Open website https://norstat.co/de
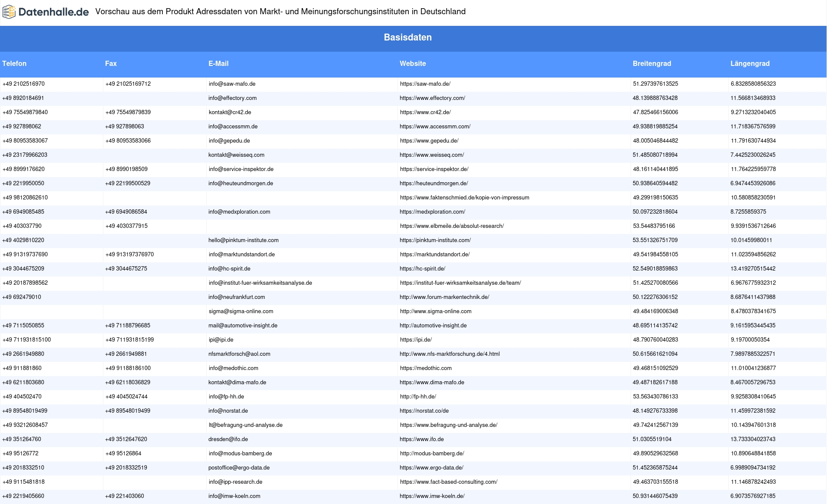827x504 pixels. click(424, 411)
